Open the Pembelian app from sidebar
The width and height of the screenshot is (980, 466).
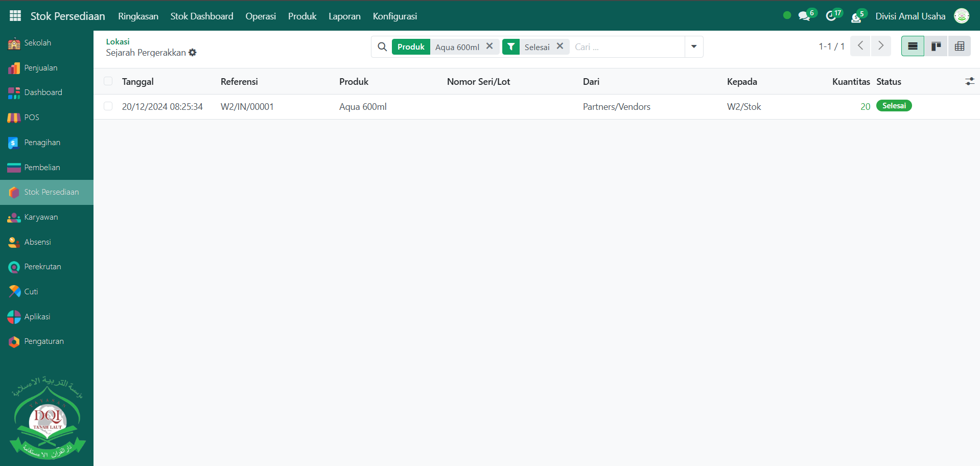[x=42, y=168]
